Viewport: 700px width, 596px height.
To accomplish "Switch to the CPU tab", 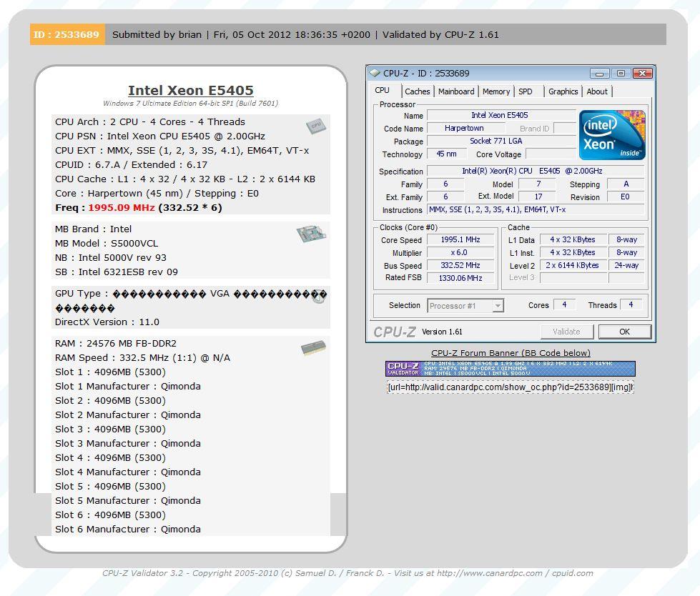I will click(x=382, y=91).
